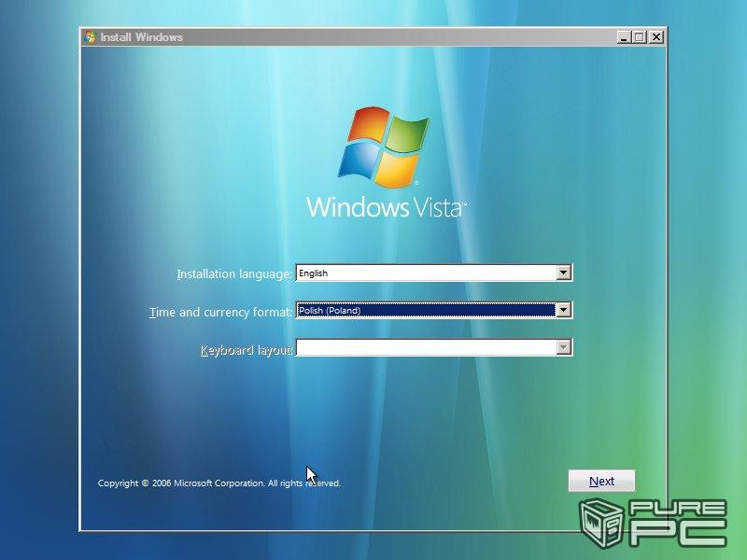The image size is (747, 560).
Task: Click the Next button
Action: coord(601,481)
